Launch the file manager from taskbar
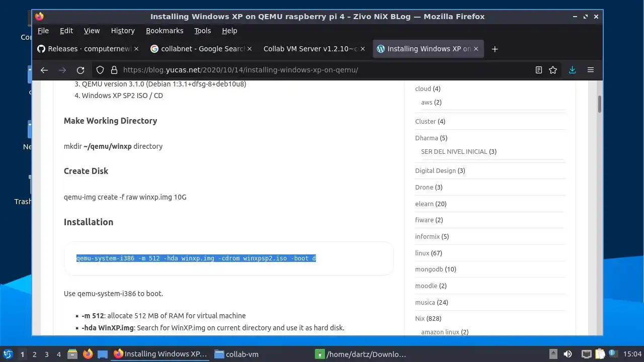The height and width of the screenshot is (362, 644). [72, 354]
